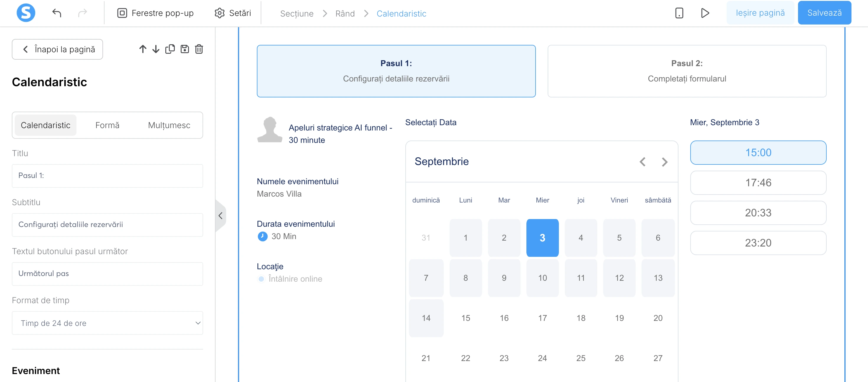Image resolution: width=868 pixels, height=382 pixels.
Task: Open Rând in the breadcrumb
Action: [345, 13]
